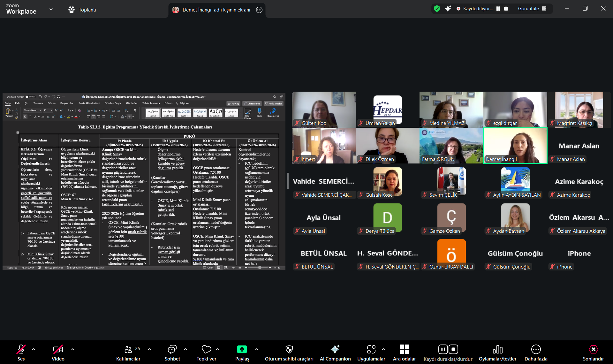Unmute microphone with Ses button
613x364 pixels.
(x=21, y=353)
